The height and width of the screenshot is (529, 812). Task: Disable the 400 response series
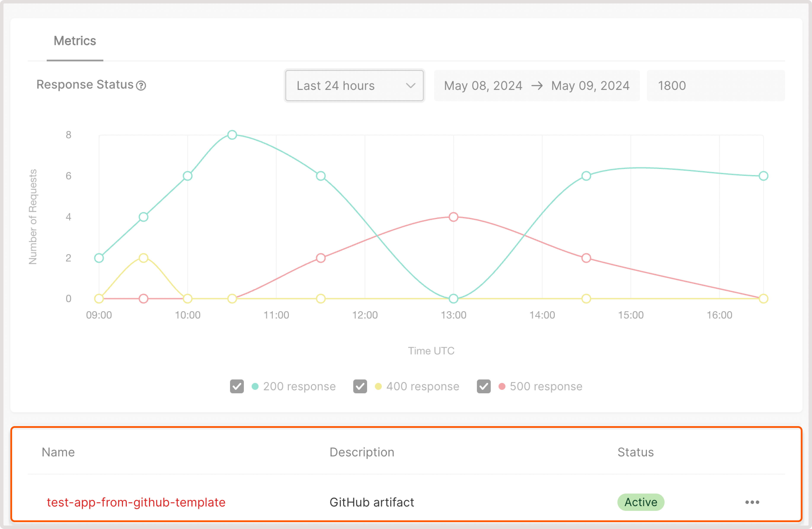click(360, 386)
